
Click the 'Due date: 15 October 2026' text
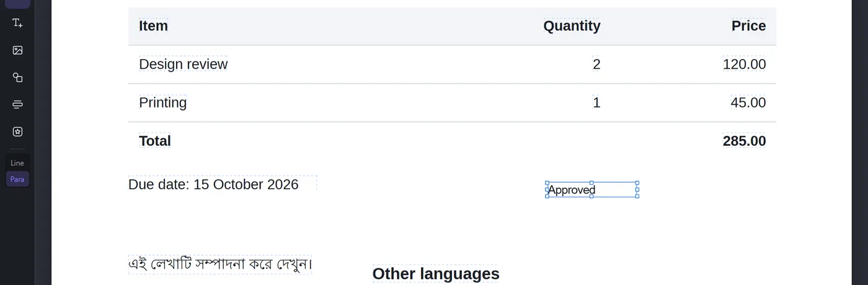213,184
